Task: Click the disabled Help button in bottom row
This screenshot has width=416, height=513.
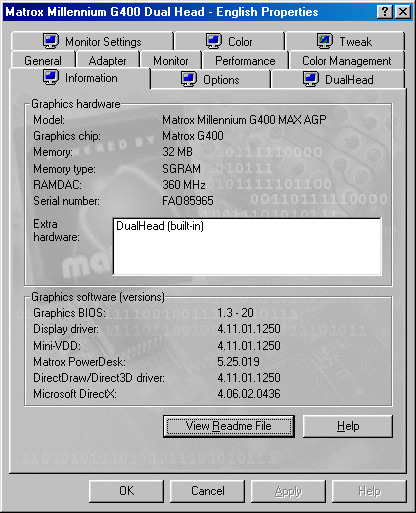Action: (369, 491)
